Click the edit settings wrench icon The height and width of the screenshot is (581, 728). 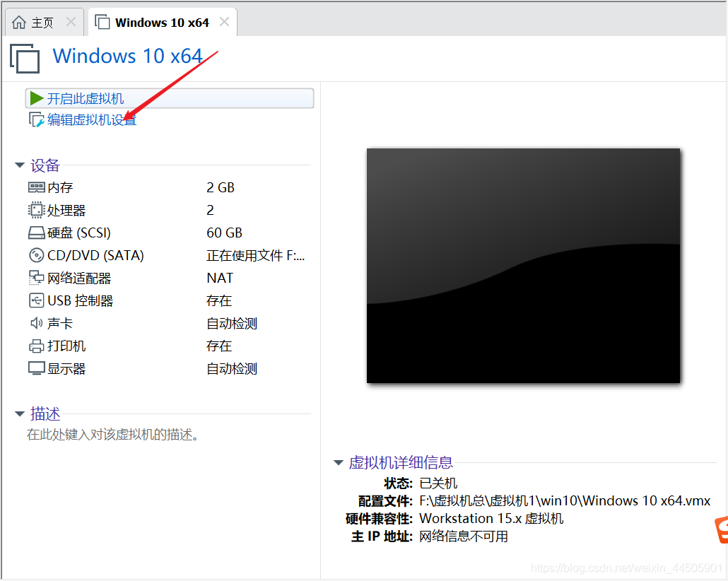tap(37, 120)
